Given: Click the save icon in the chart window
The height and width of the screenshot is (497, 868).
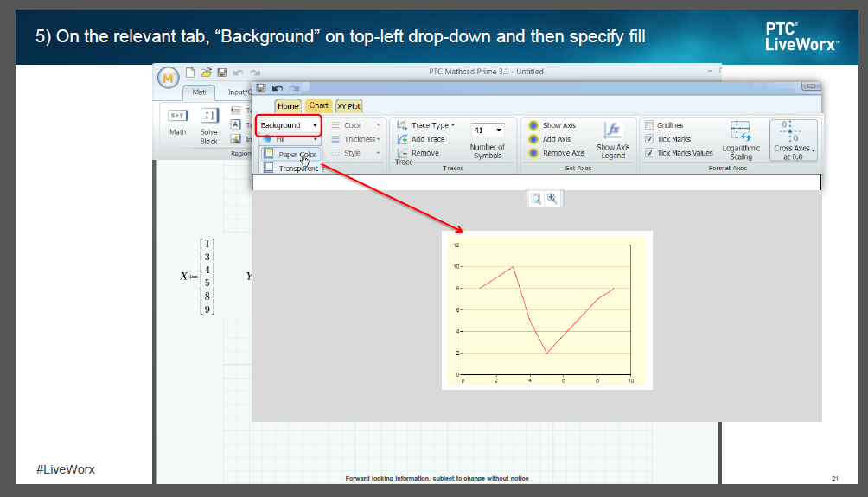Looking at the screenshot, I should [261, 88].
